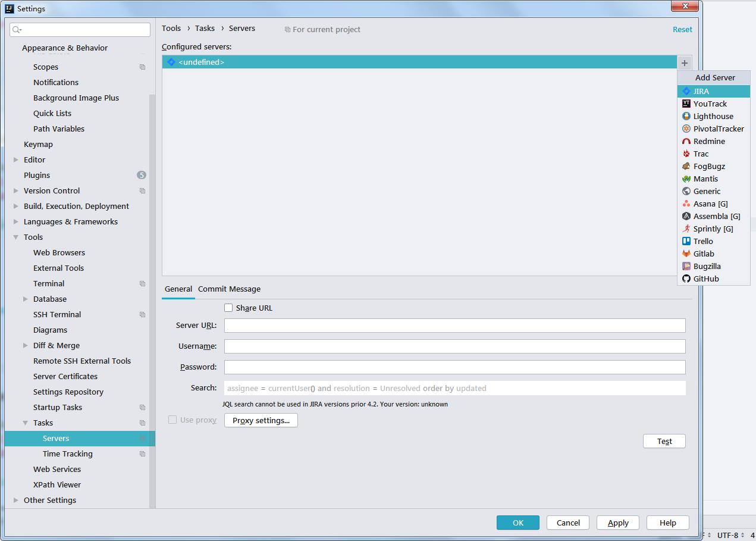Screen dimensions: 756x541
Task: Click the project-level icon next to Startup Tasks
Action: (x=142, y=407)
